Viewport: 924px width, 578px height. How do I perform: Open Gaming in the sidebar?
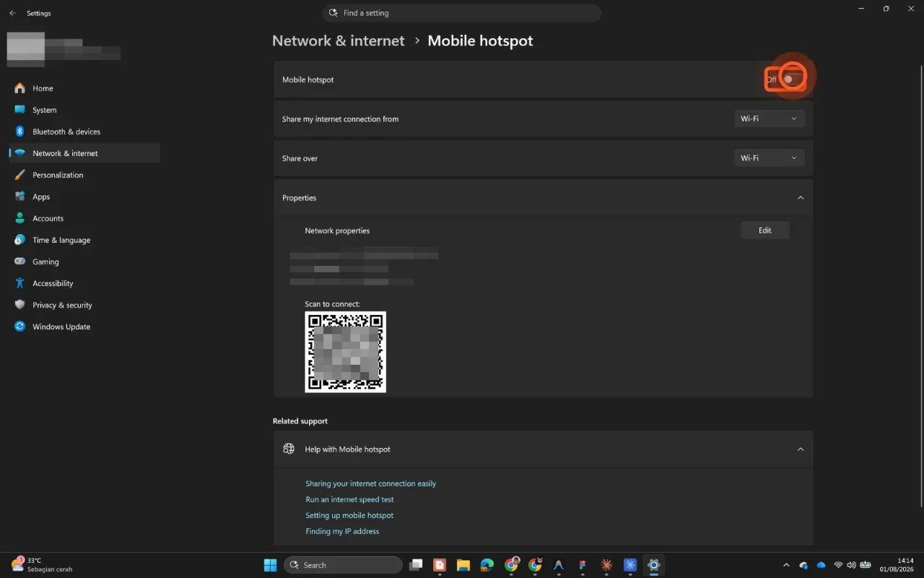pos(84,262)
